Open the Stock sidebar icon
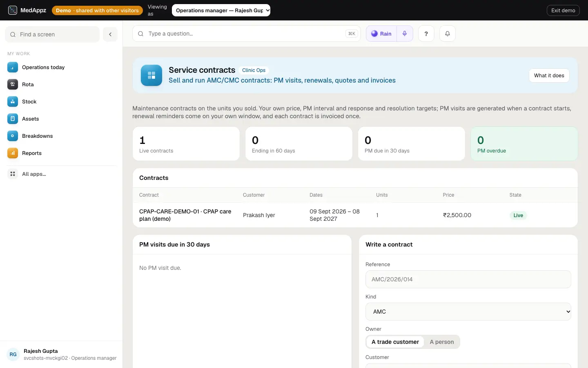Screen dimensions: 588x368 click(x=13, y=101)
